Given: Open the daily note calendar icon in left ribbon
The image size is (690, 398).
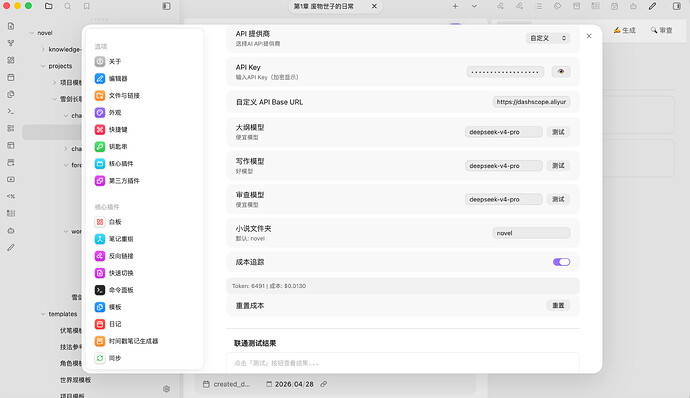Looking at the screenshot, I should coord(11,77).
